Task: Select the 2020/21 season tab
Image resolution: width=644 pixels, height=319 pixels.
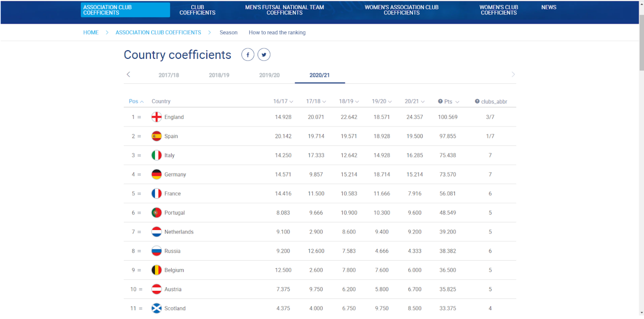Action: (x=320, y=75)
